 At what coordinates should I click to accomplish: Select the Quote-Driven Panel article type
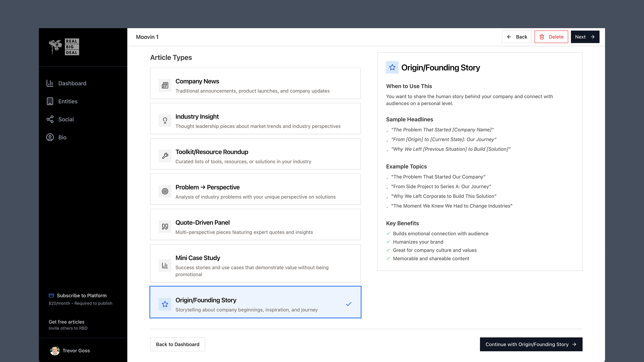255,224
